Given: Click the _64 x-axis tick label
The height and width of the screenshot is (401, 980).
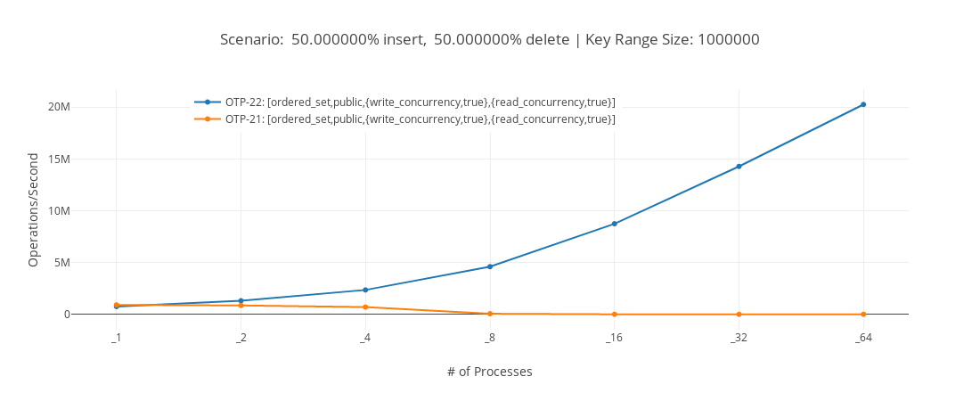Looking at the screenshot, I should [x=862, y=338].
